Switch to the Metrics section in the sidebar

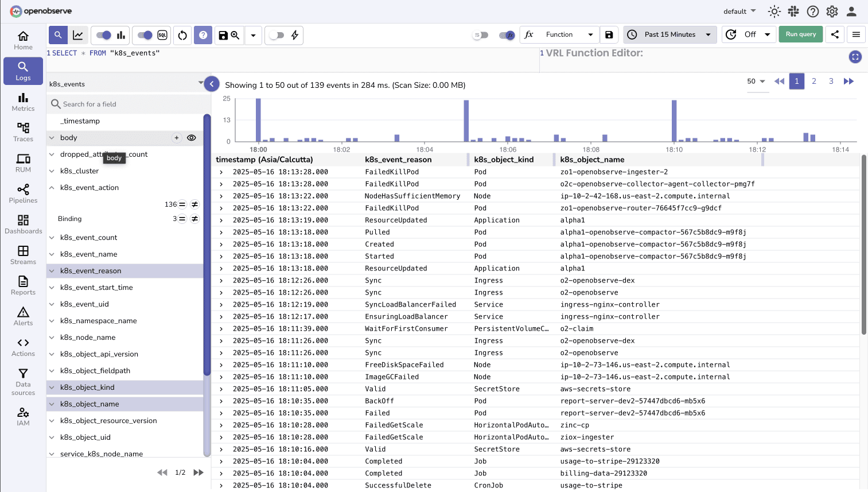23,102
